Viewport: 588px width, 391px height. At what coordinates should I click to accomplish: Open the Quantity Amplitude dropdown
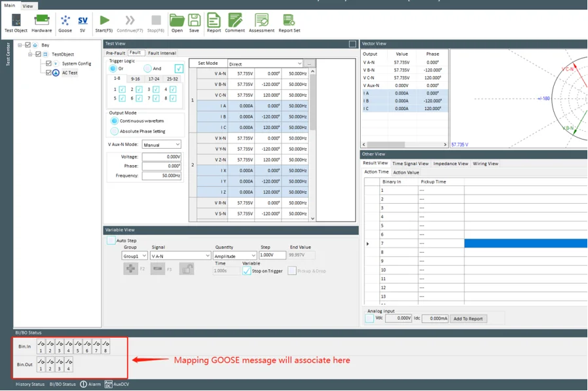point(235,256)
